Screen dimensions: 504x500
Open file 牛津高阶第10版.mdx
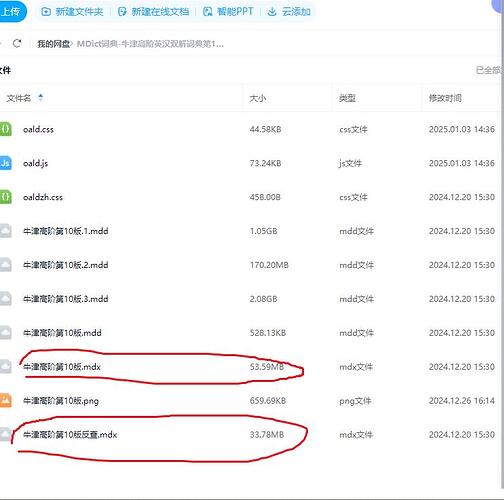tap(62, 367)
